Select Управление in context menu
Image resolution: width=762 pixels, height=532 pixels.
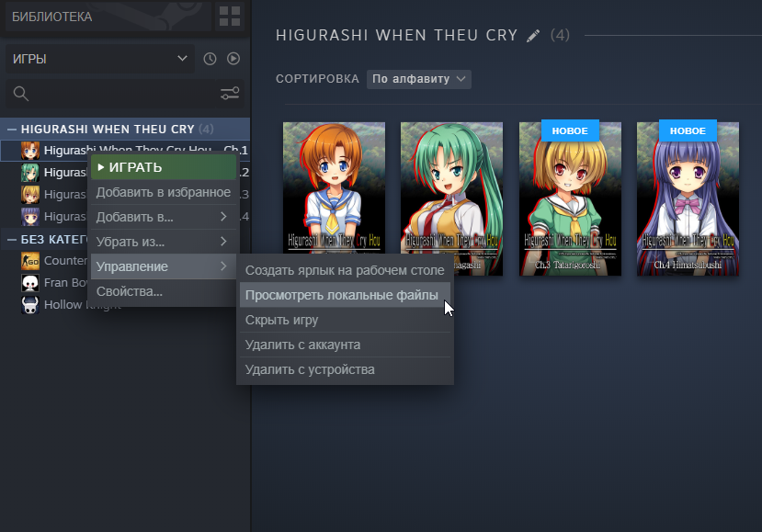click(x=163, y=266)
